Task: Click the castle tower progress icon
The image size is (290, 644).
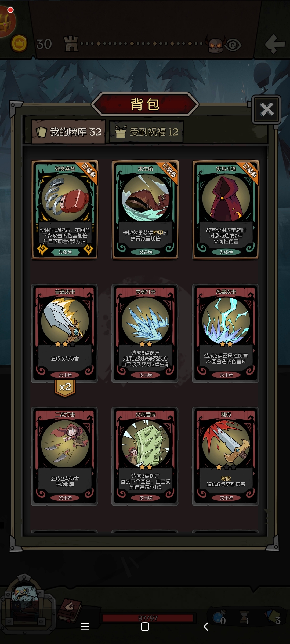Action: coord(71,44)
